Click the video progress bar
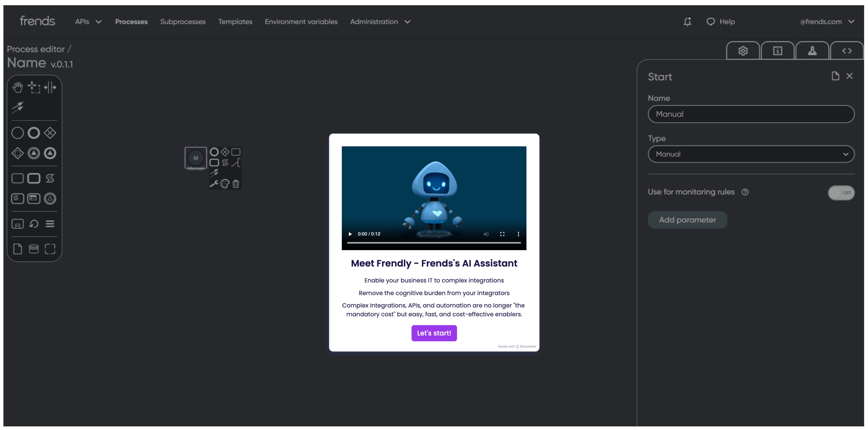868x430 pixels. tap(434, 243)
